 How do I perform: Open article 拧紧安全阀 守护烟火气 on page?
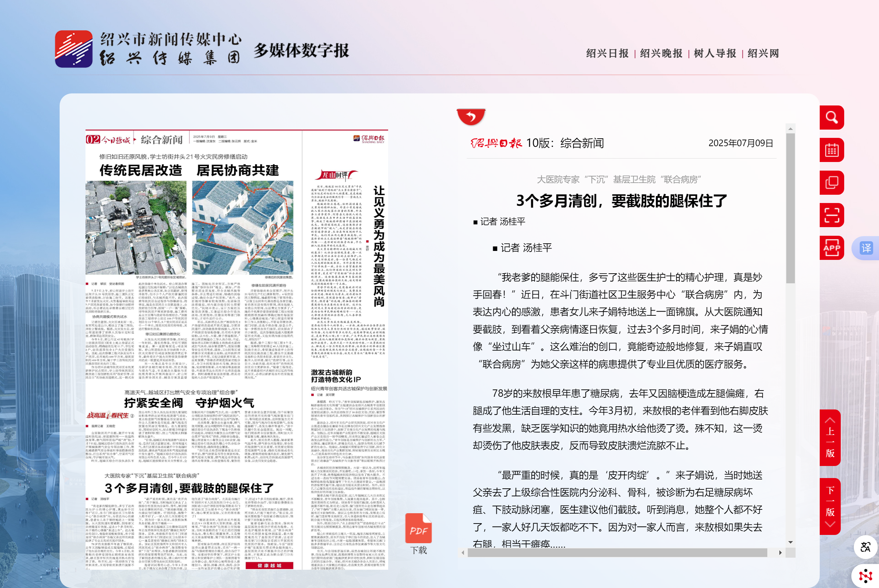click(189, 403)
